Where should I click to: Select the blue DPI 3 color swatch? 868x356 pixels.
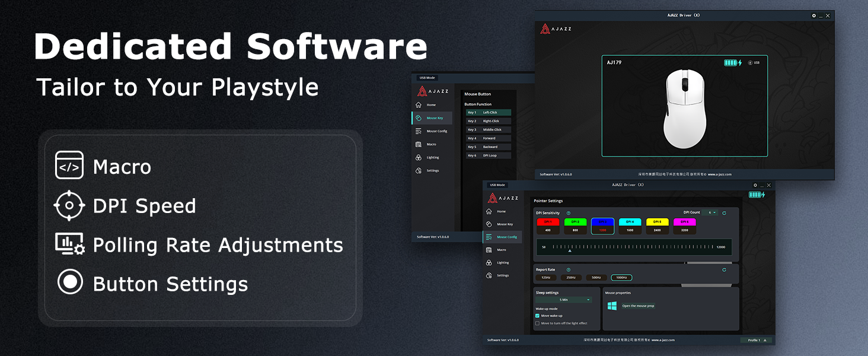pos(603,223)
